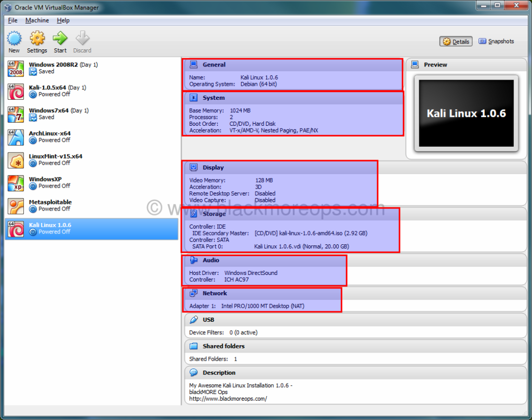This screenshot has width=532, height=420.
Task: Click 'Intel PRO/1000 MT Desktop (NAT)' adapter
Action: coord(262,306)
